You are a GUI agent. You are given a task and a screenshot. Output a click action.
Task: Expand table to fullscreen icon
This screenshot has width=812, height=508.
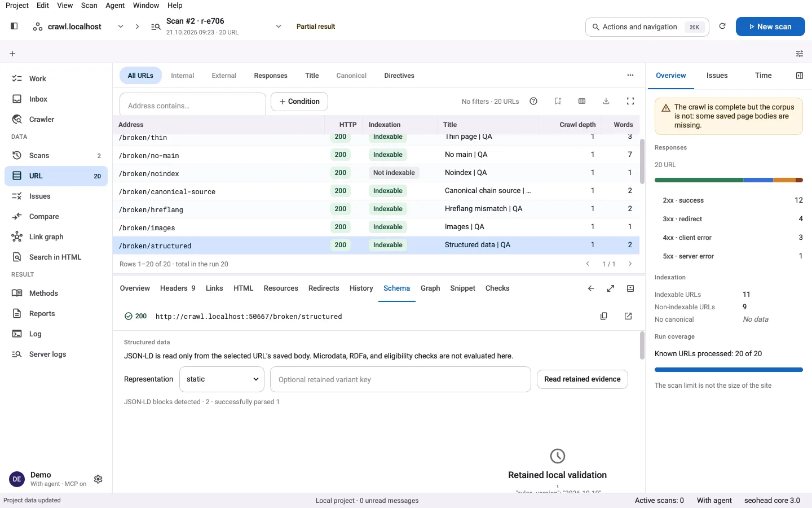coord(630,101)
